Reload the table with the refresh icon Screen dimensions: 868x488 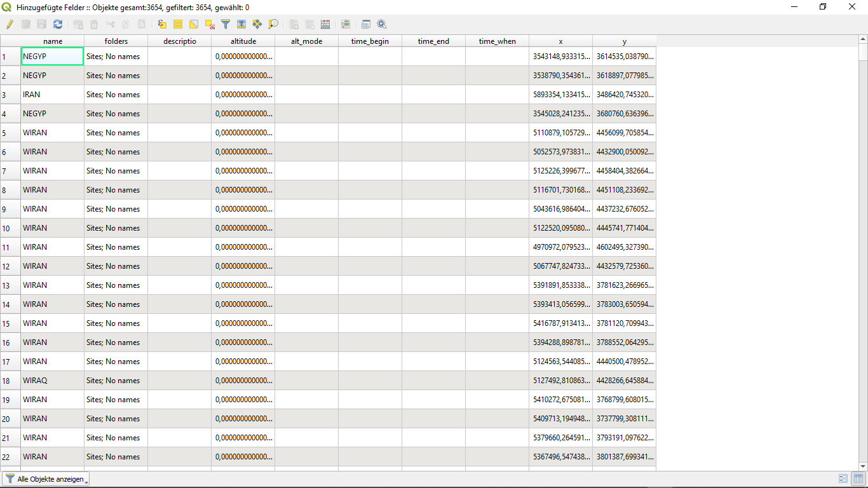click(58, 24)
